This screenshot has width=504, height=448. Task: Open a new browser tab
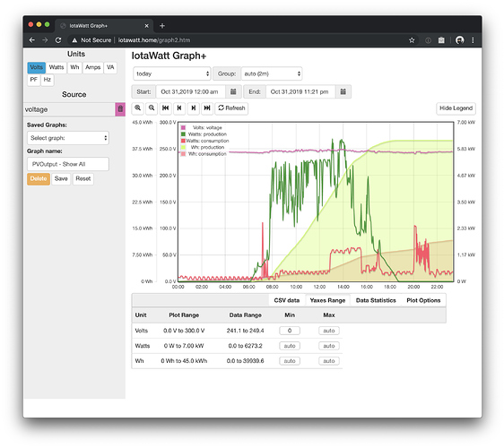(162, 26)
